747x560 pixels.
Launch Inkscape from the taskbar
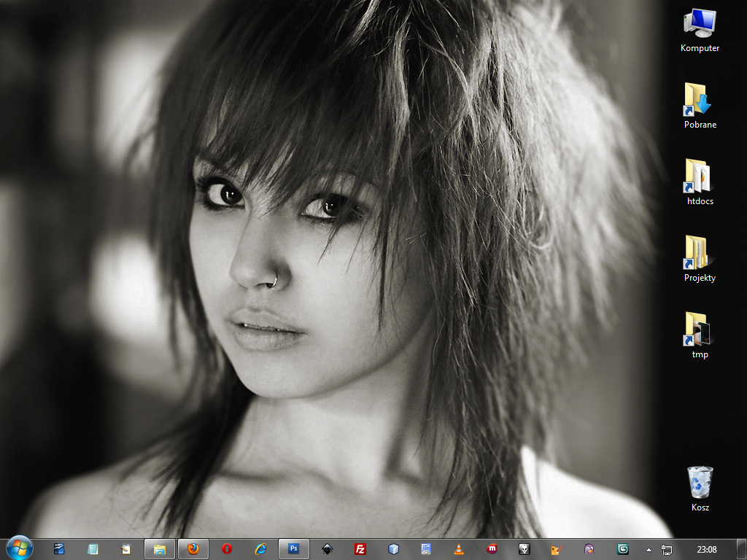327,549
